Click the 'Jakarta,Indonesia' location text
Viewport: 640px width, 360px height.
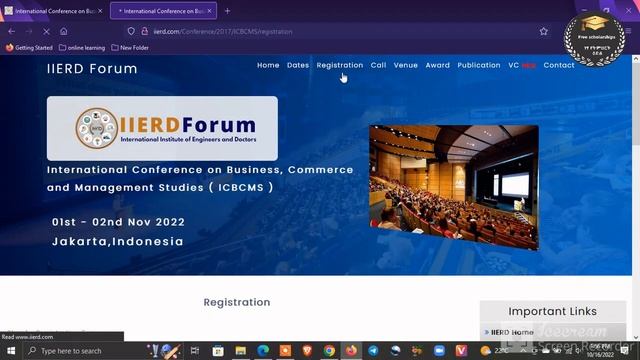pos(118,242)
